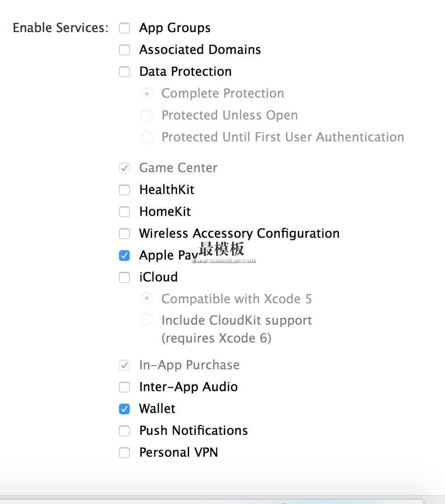
Task: Enable the HealthKit checkbox
Action: point(124,190)
